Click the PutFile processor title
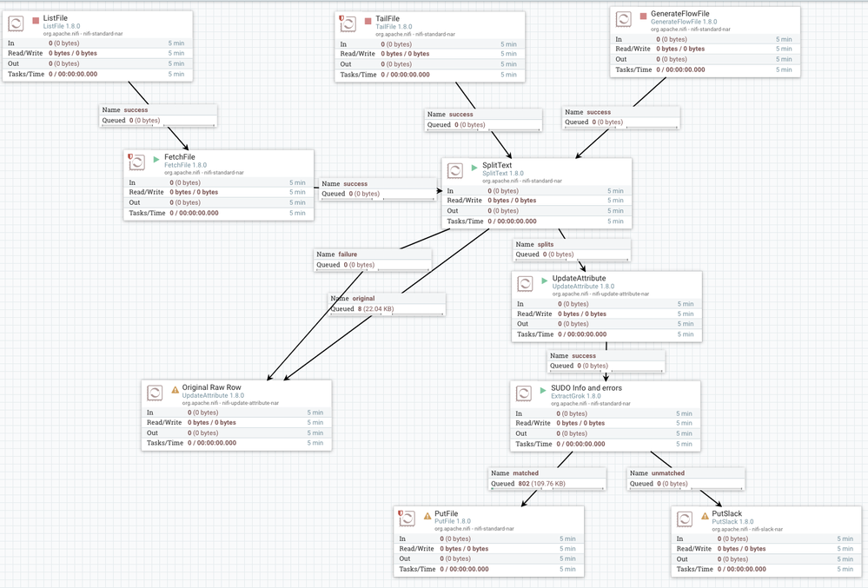 coord(447,514)
